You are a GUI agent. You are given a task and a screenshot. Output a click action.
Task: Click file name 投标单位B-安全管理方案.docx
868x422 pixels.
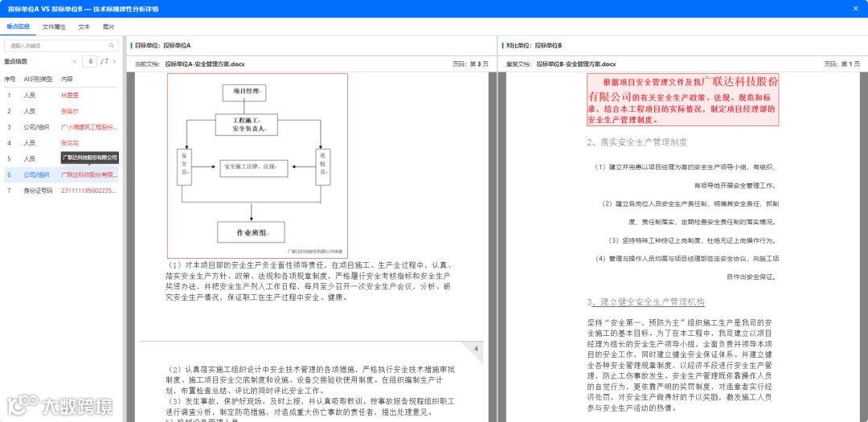pyautogui.click(x=576, y=64)
